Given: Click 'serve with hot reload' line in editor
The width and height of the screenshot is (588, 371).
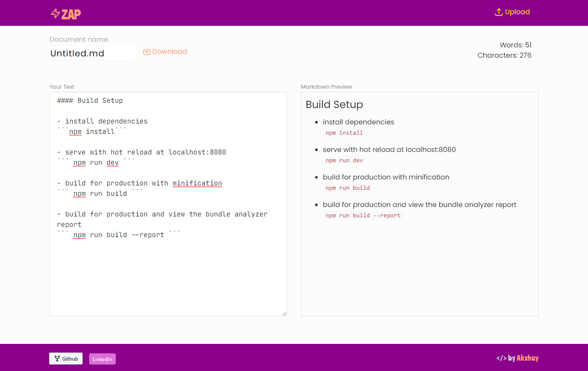Looking at the screenshot, I should 142,152.
